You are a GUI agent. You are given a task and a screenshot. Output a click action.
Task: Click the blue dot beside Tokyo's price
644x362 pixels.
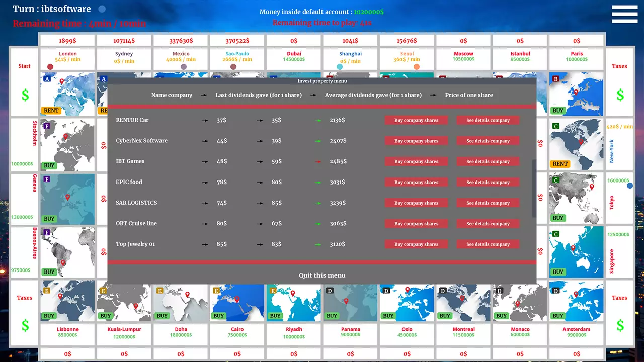click(629, 186)
